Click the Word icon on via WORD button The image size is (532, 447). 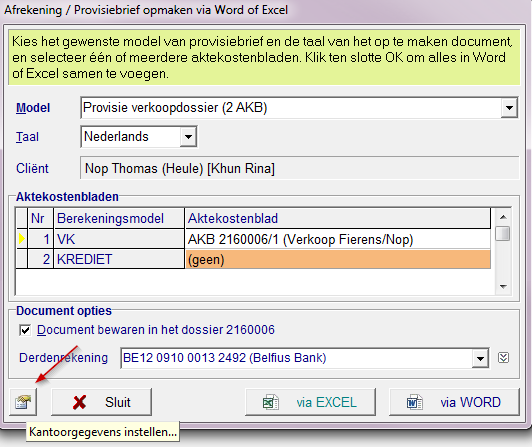[x=414, y=403]
